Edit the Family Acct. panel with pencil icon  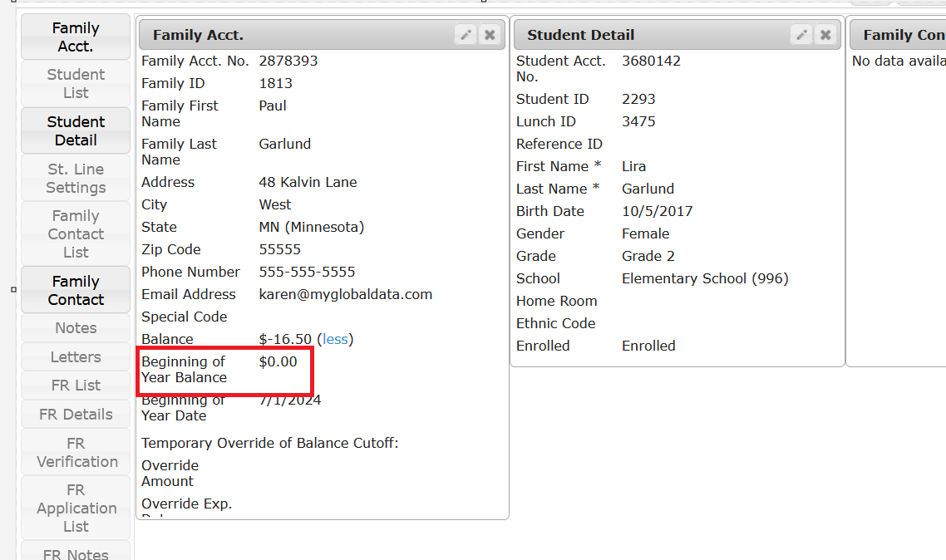click(x=466, y=35)
